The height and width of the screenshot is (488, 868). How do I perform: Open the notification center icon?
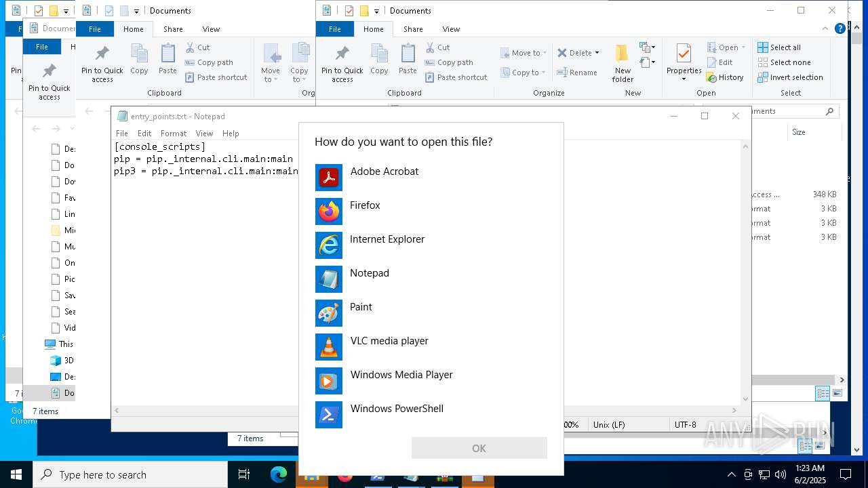click(846, 474)
